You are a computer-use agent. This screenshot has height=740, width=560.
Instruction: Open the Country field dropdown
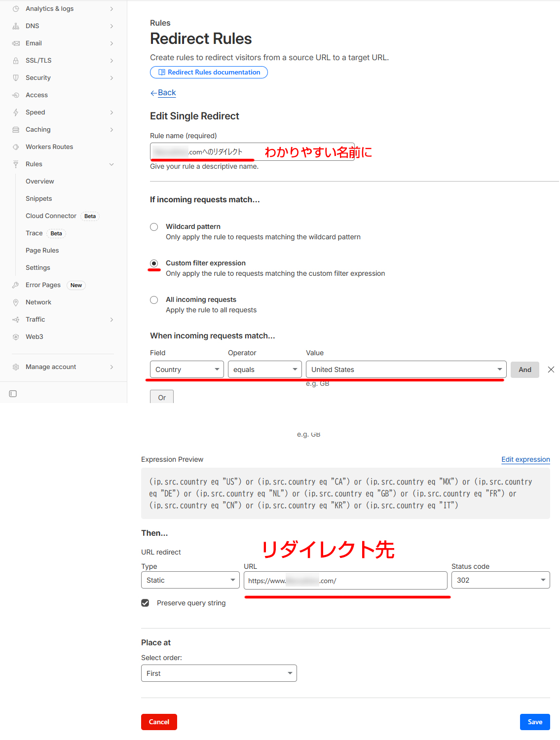tap(187, 370)
